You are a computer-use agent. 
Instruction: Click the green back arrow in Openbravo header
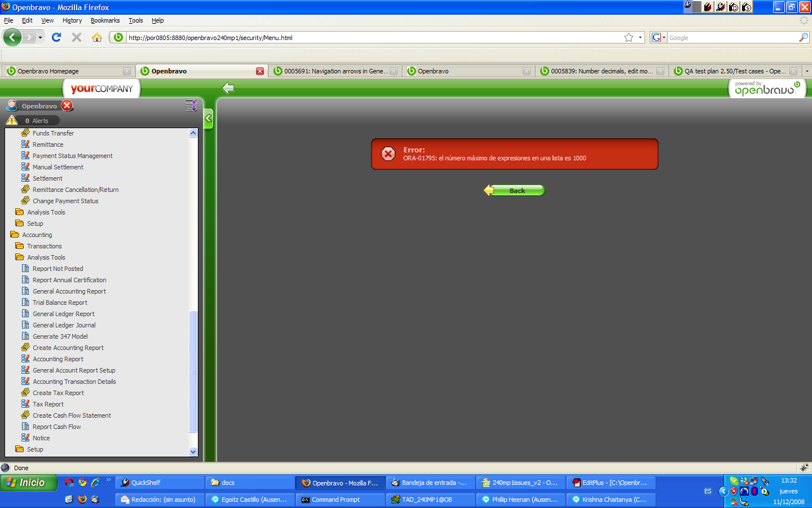228,88
